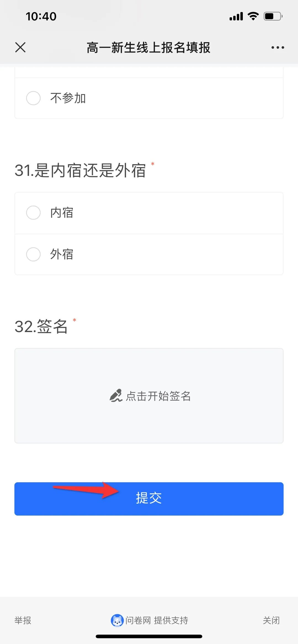Close the page with the X icon

click(x=20, y=47)
